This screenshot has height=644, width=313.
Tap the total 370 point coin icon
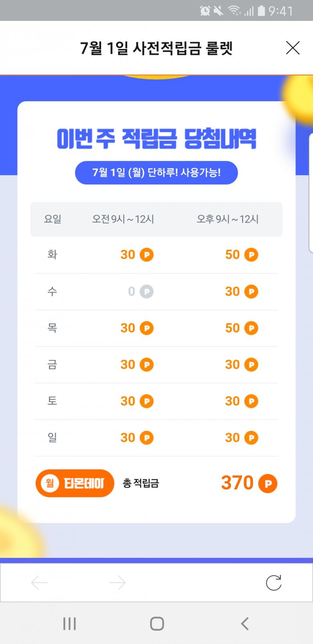(x=268, y=483)
